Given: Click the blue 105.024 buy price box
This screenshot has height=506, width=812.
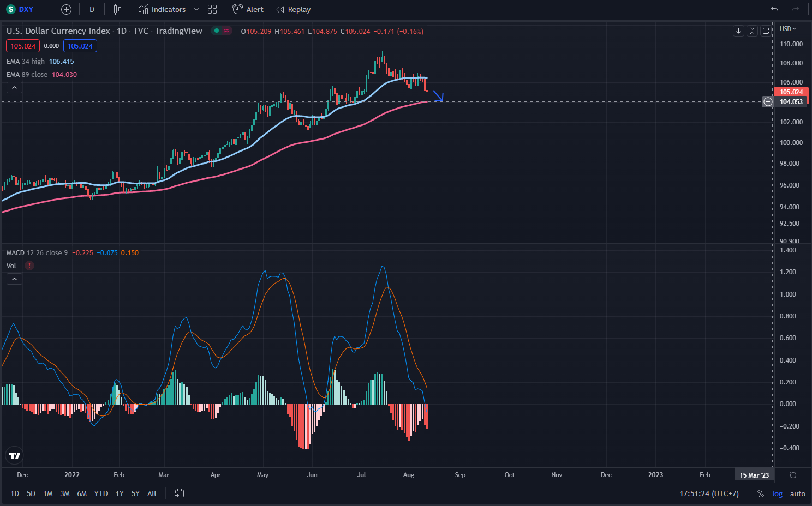Looking at the screenshot, I should 80,46.
